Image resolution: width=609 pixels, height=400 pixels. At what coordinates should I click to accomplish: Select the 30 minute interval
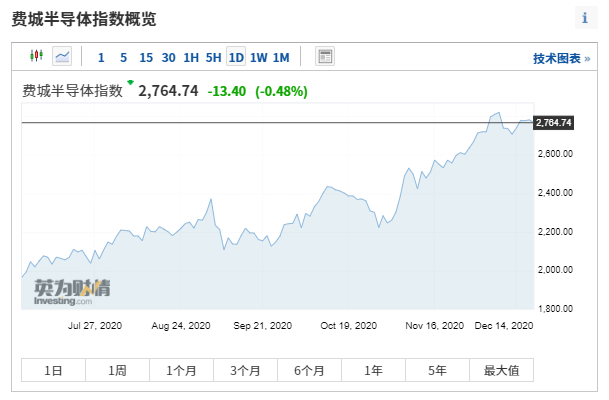(169, 57)
